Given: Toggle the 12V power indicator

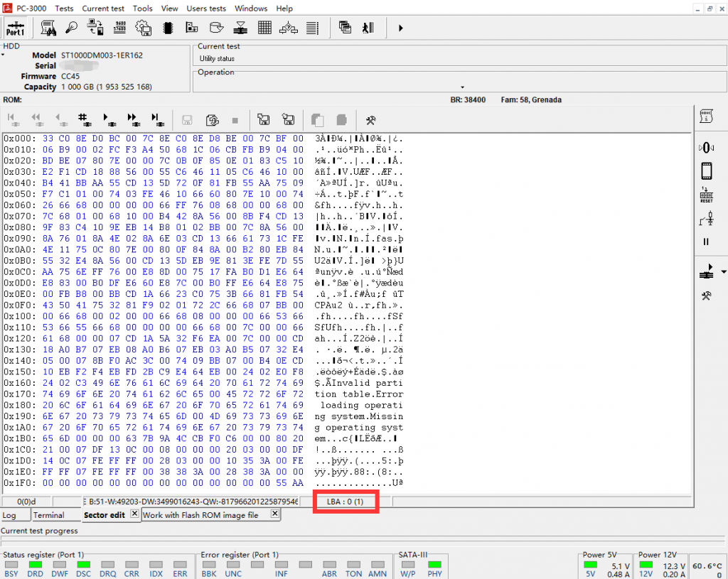Looking at the screenshot, I should pyautogui.click(x=646, y=566).
